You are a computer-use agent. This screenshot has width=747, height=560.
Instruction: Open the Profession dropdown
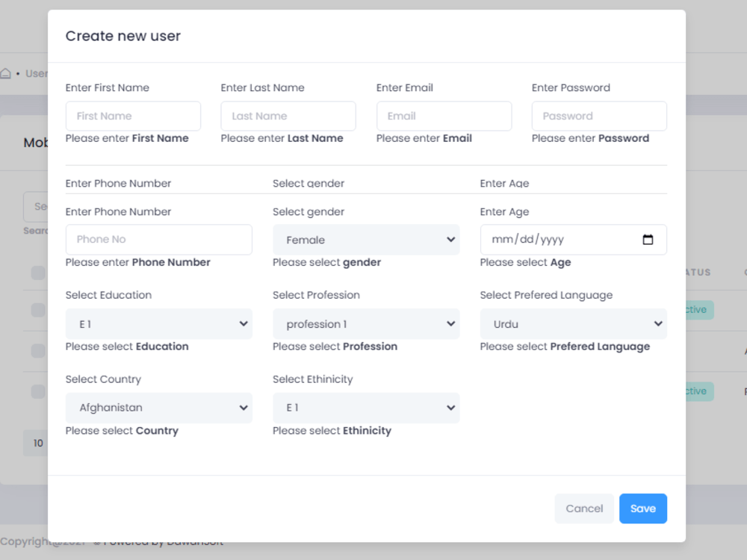tap(366, 323)
